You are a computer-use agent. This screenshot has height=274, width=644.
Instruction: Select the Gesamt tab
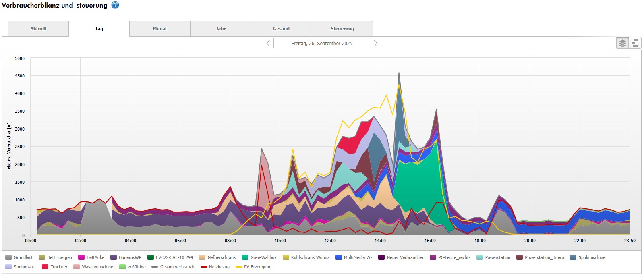(x=282, y=29)
